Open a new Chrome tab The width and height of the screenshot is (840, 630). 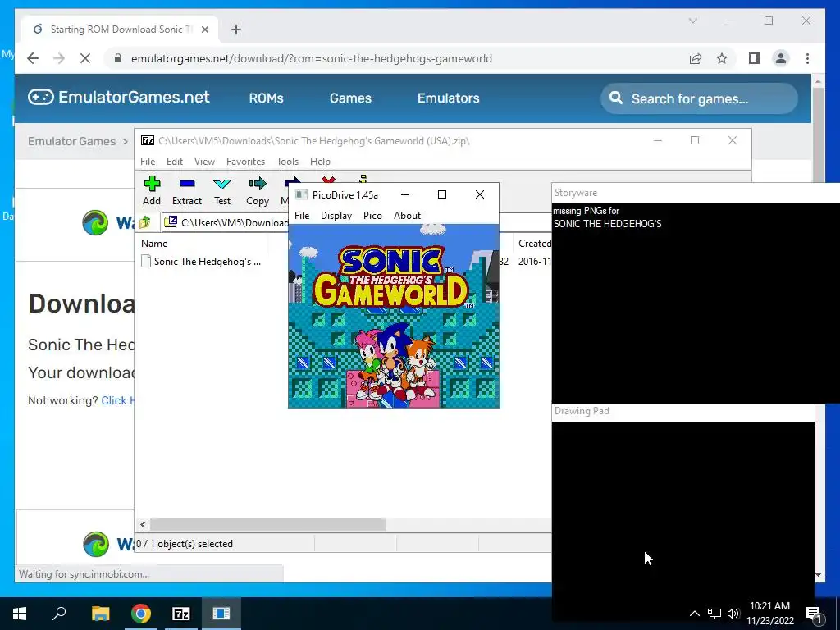236,30
